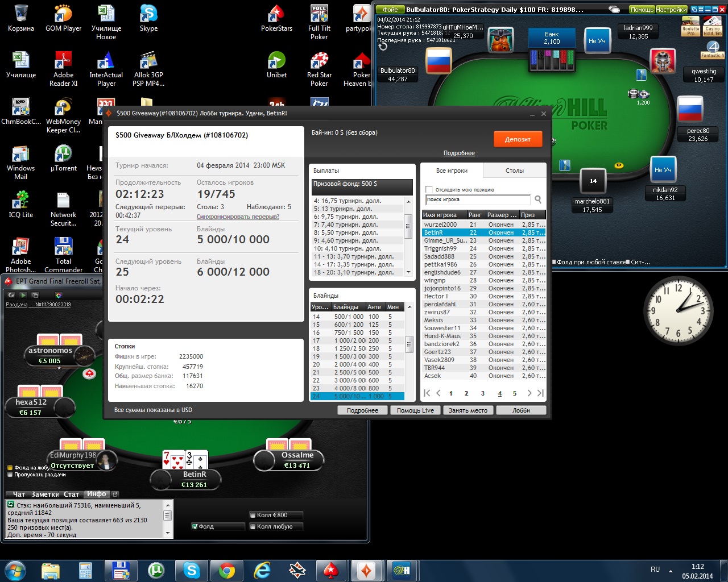Viewport: 728px width, 582px height.
Task: Tick the 'Колл €800' checkbox
Action: pos(253,515)
